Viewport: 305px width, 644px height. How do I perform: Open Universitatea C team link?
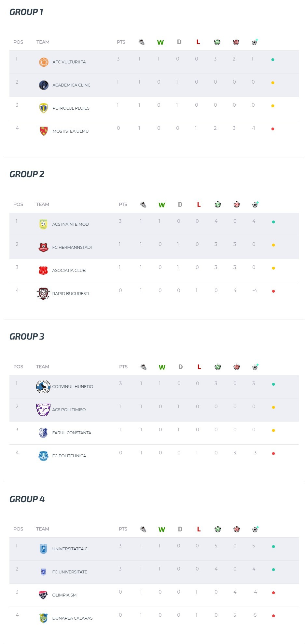pos(70,549)
